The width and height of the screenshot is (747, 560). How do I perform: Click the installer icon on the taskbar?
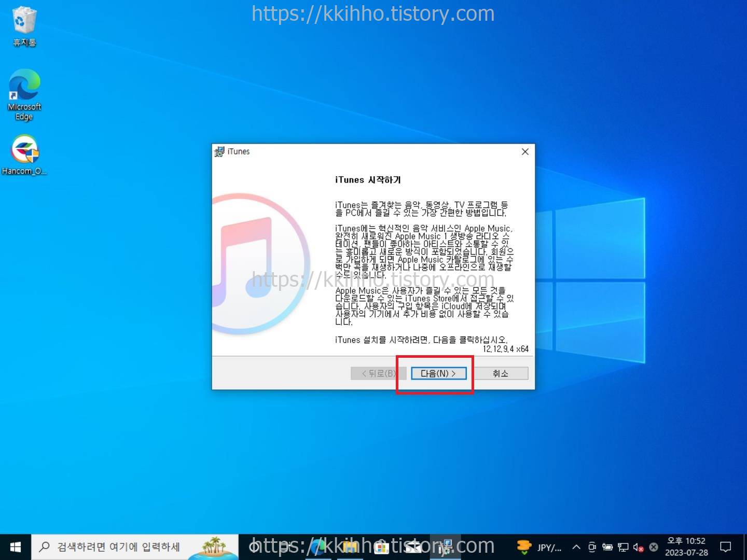coord(445,547)
